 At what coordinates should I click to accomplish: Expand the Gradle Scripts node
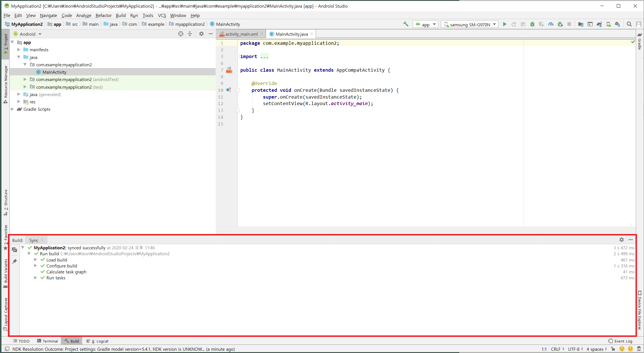[12, 109]
